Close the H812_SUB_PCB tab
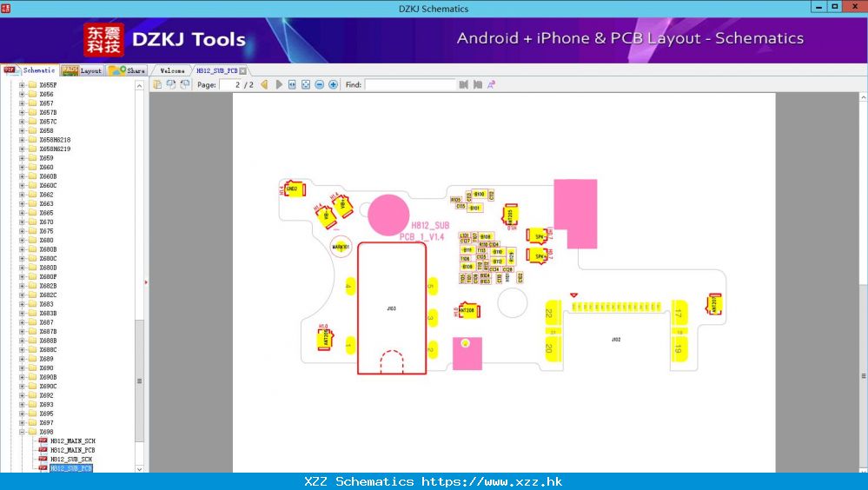 [x=242, y=71]
